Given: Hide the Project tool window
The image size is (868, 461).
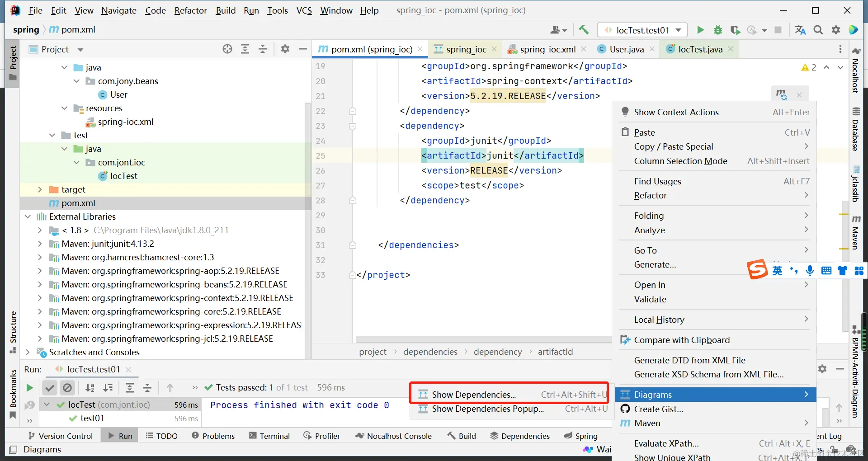Looking at the screenshot, I should pos(303,49).
